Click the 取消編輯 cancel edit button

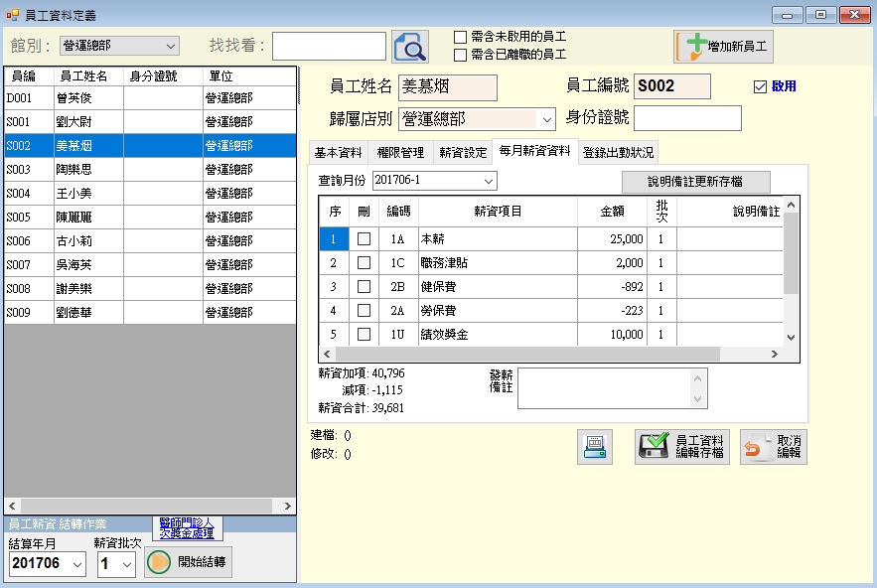773,448
